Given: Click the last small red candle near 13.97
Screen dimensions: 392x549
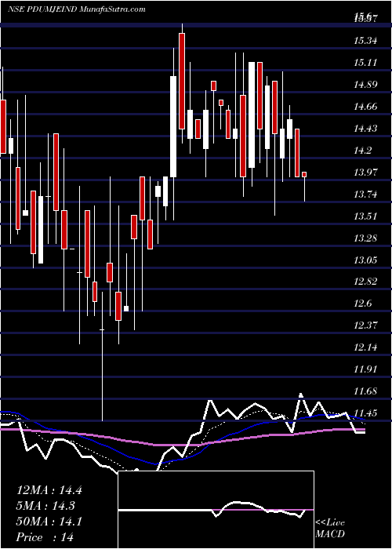Looking at the screenshot, I should (x=304, y=174).
